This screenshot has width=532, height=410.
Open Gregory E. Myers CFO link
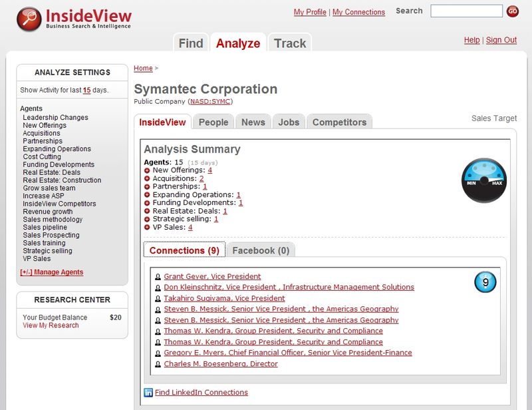(288, 353)
